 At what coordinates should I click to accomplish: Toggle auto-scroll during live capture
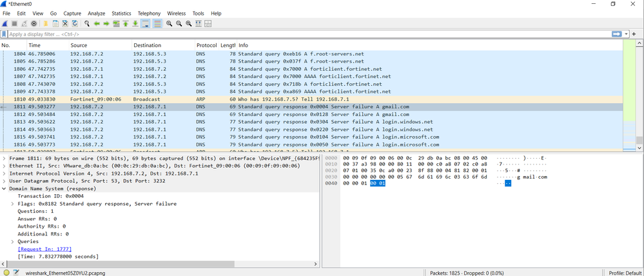[x=145, y=24]
